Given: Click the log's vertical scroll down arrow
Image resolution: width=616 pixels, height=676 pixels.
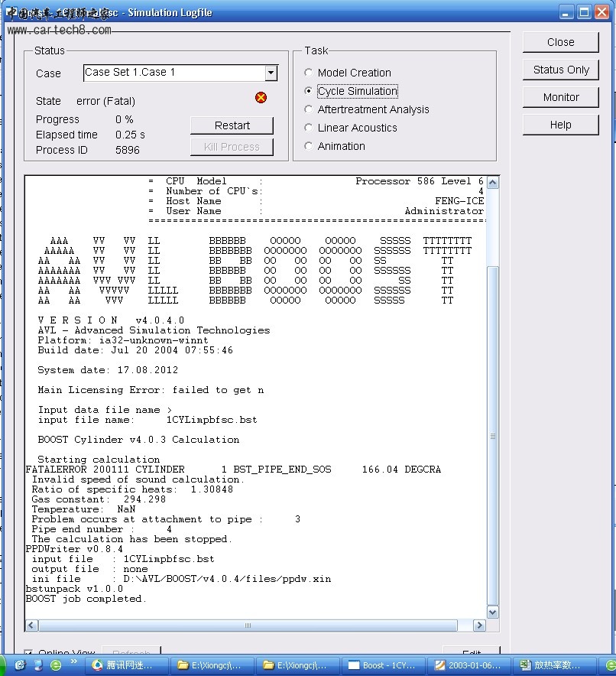Looking at the screenshot, I should click(x=493, y=612).
